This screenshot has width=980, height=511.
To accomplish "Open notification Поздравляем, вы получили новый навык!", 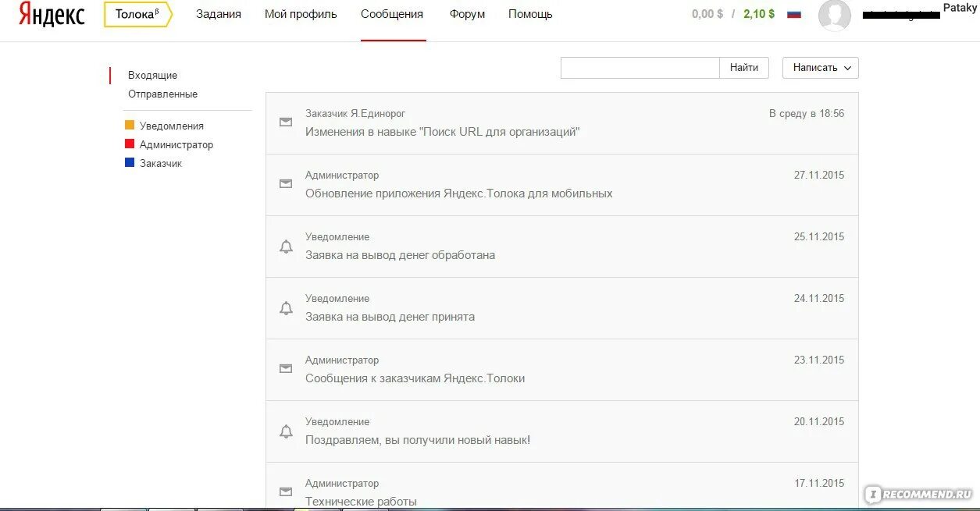I will [418, 440].
